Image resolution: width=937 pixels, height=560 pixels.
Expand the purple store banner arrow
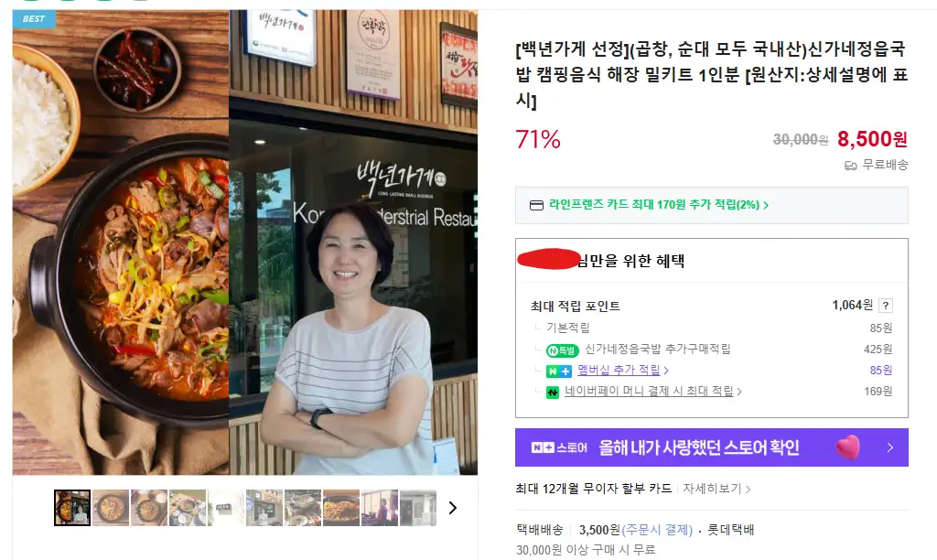pos(889,447)
